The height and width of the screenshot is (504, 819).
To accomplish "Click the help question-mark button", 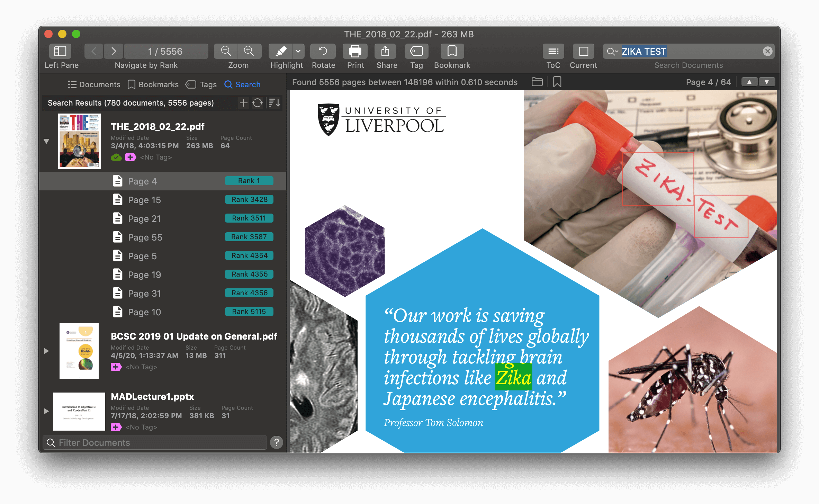I will 276,442.
